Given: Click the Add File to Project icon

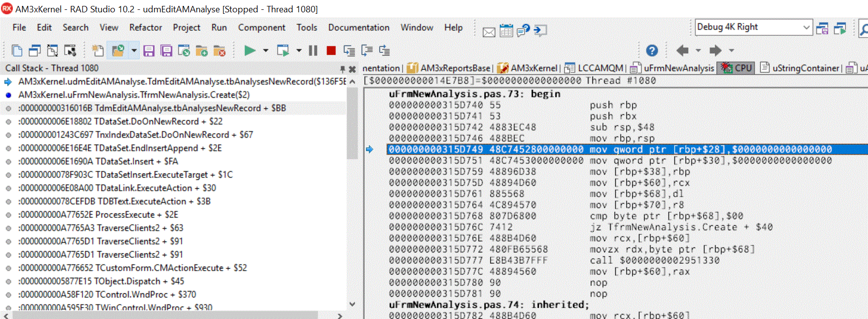Looking at the screenshot, I should click(202, 50).
